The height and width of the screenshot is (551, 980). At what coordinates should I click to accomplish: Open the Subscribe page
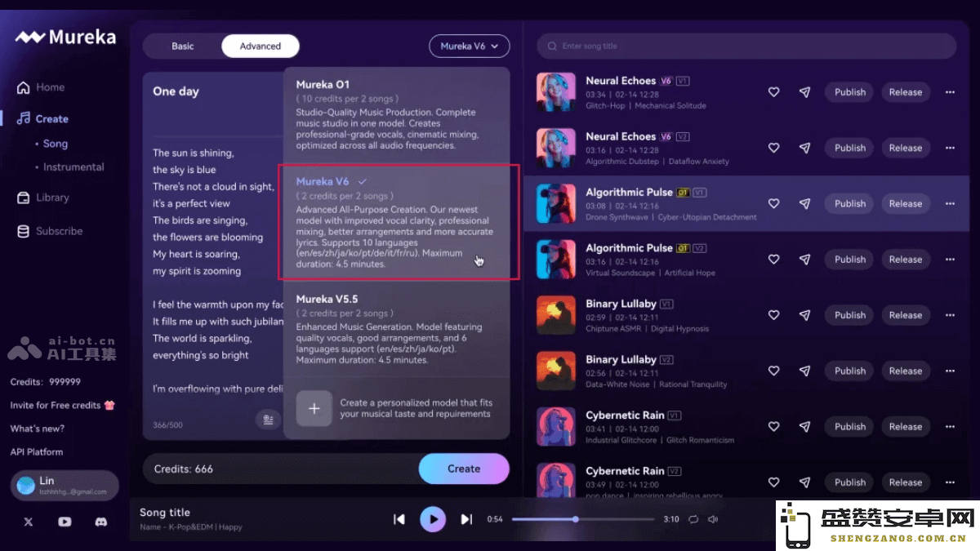(x=51, y=231)
